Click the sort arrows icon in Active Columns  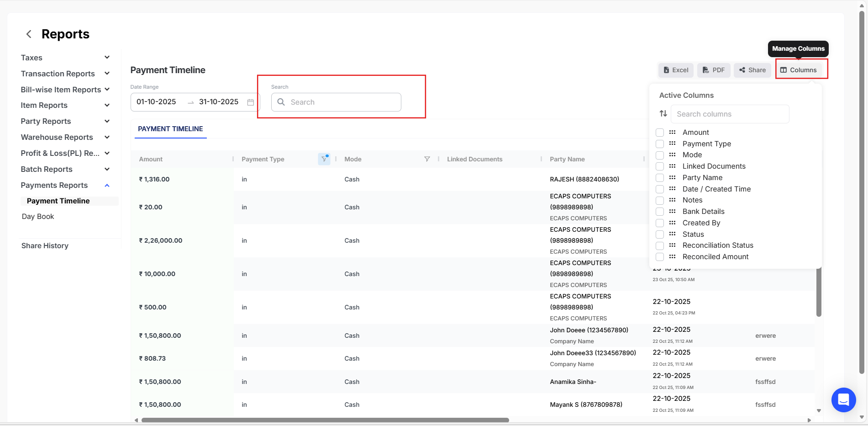663,114
